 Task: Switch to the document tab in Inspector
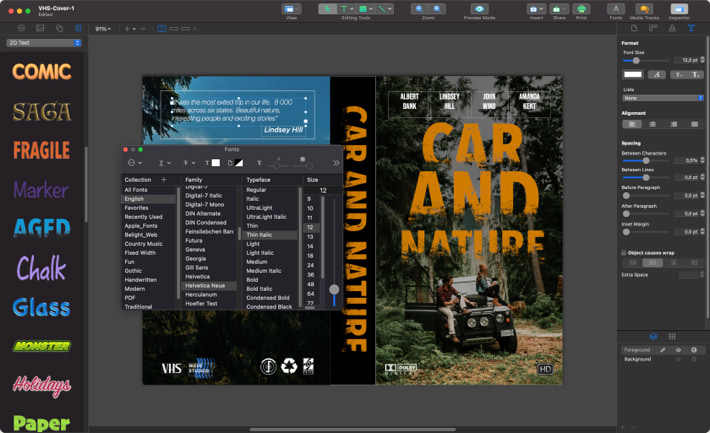click(x=634, y=28)
